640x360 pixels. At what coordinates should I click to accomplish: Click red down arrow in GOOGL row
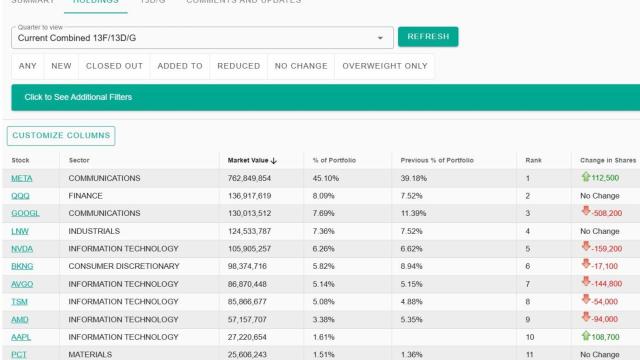click(x=586, y=211)
